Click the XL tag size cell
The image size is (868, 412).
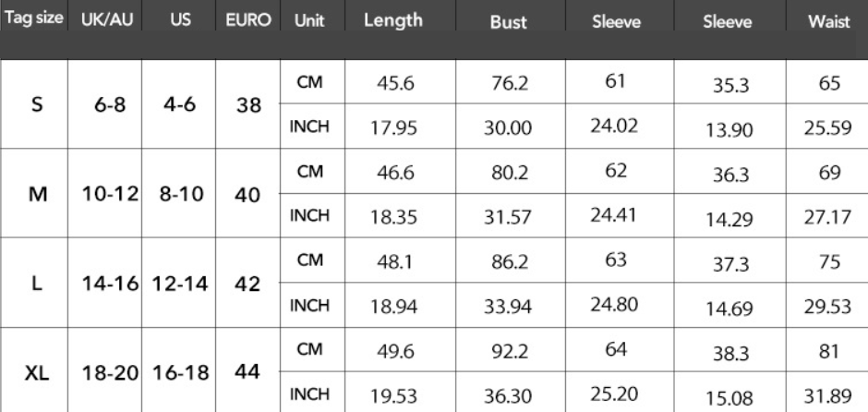click(37, 375)
